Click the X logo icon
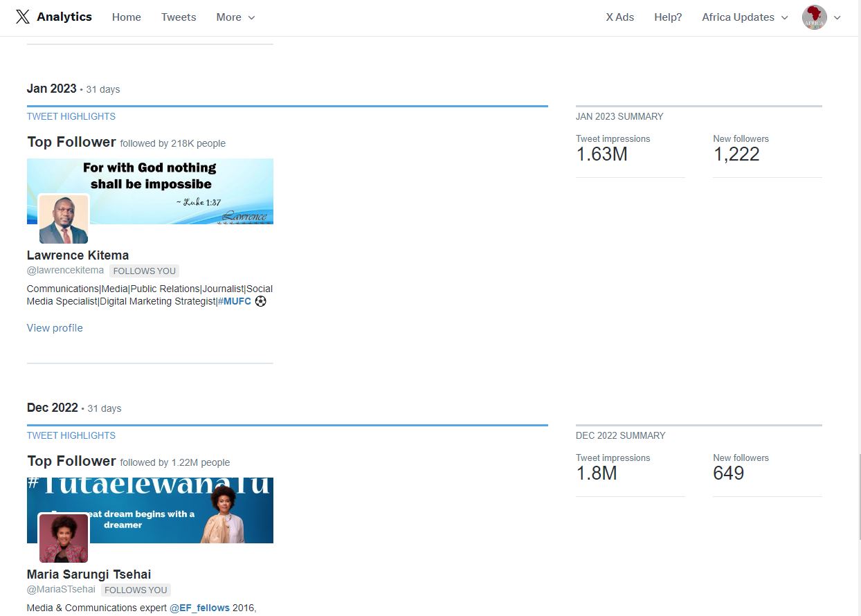 click(23, 17)
